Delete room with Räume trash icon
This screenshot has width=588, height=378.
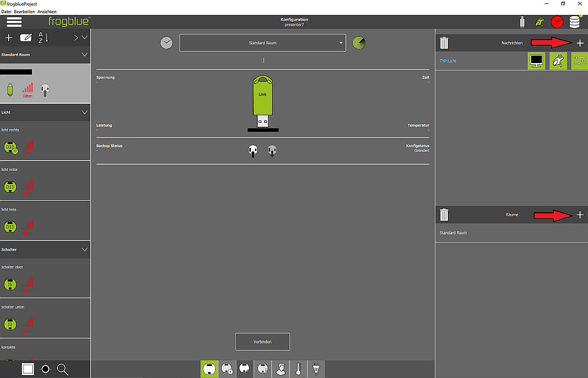444,215
